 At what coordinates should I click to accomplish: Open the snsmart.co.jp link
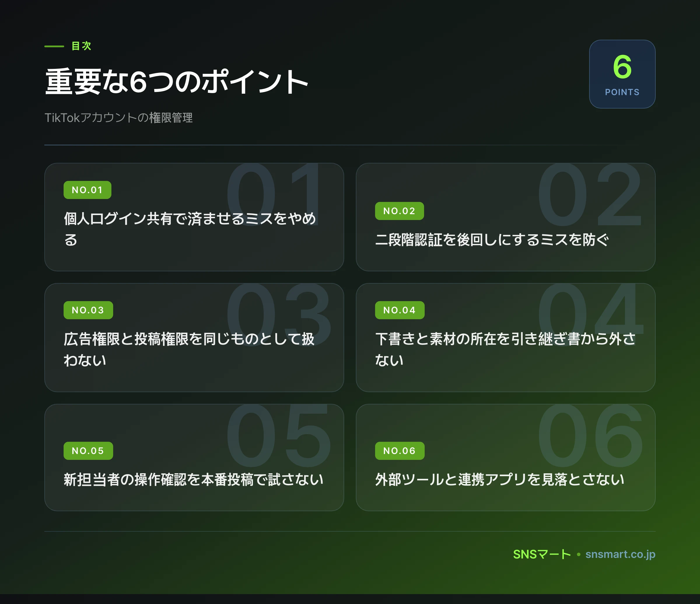[620, 554]
